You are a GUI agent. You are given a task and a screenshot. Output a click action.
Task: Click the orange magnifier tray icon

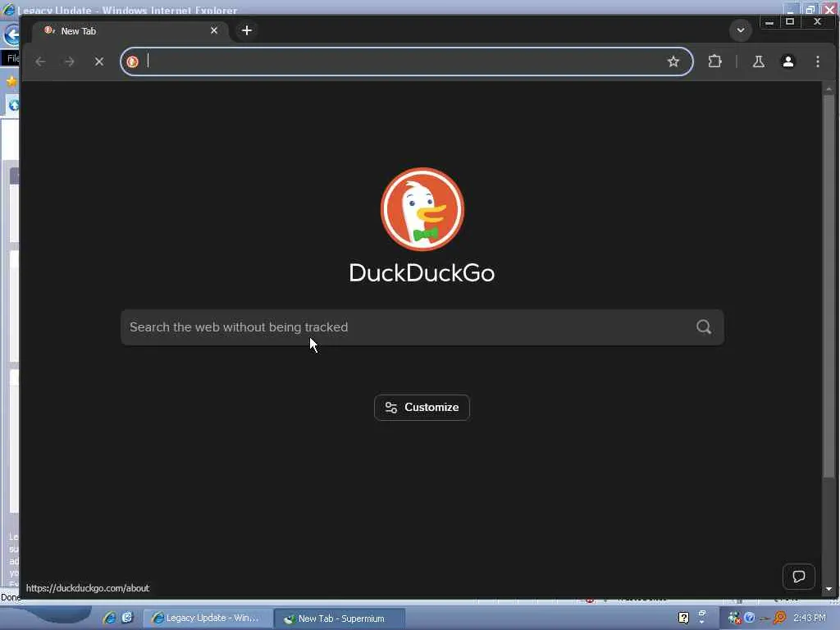(780, 618)
